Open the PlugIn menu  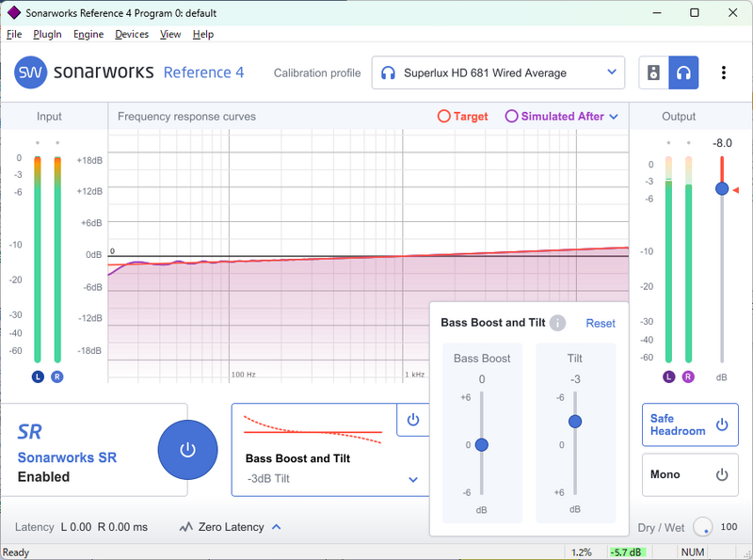click(48, 34)
